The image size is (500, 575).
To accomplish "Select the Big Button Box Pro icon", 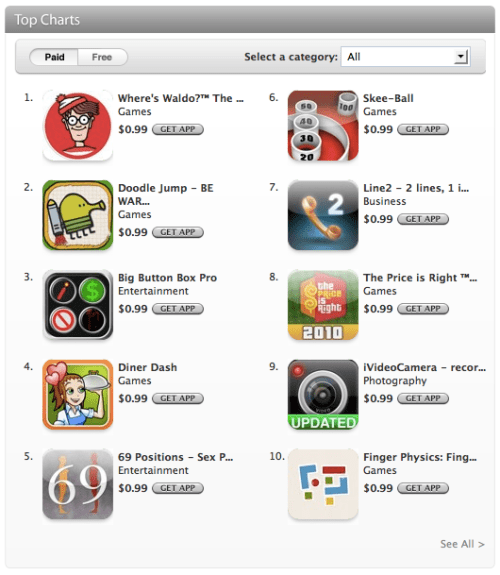I will [77, 305].
